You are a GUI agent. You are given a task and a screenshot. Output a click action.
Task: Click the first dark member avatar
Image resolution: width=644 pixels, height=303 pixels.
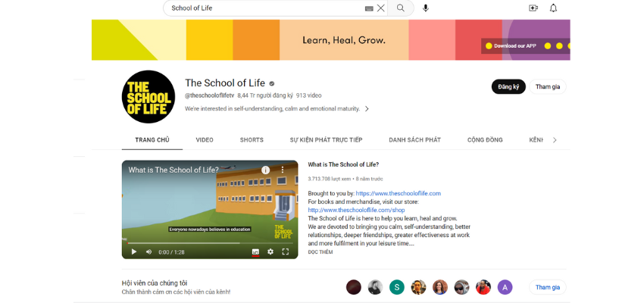click(354, 287)
